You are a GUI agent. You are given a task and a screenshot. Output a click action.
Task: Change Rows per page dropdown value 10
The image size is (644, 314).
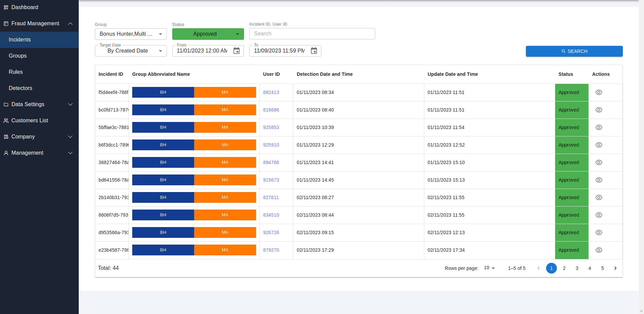(490, 268)
